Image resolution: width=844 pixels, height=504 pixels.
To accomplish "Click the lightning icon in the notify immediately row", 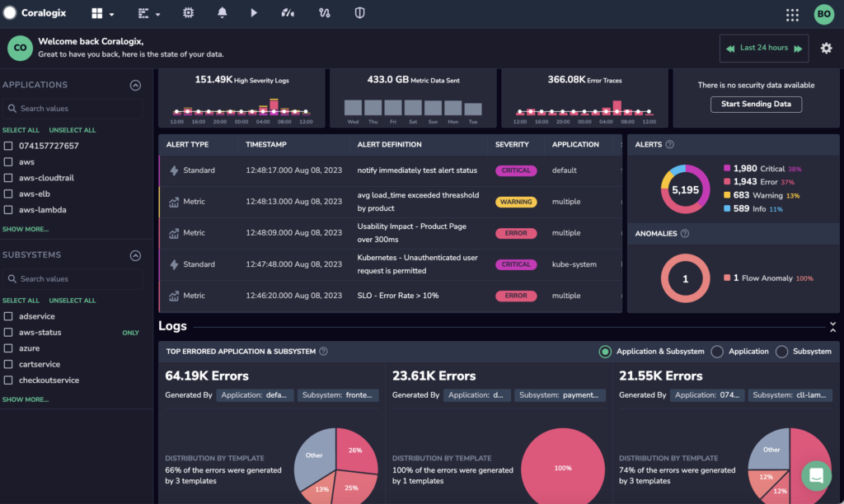I will (x=174, y=170).
